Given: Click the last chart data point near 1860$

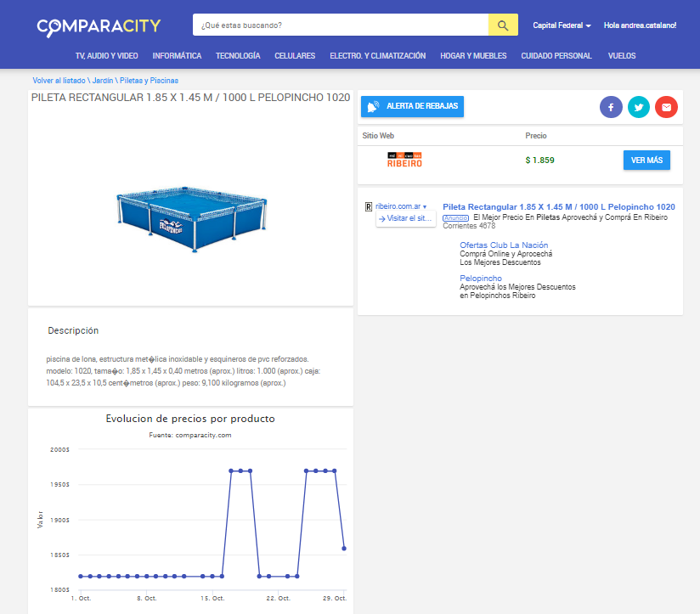Looking at the screenshot, I should [344, 549].
